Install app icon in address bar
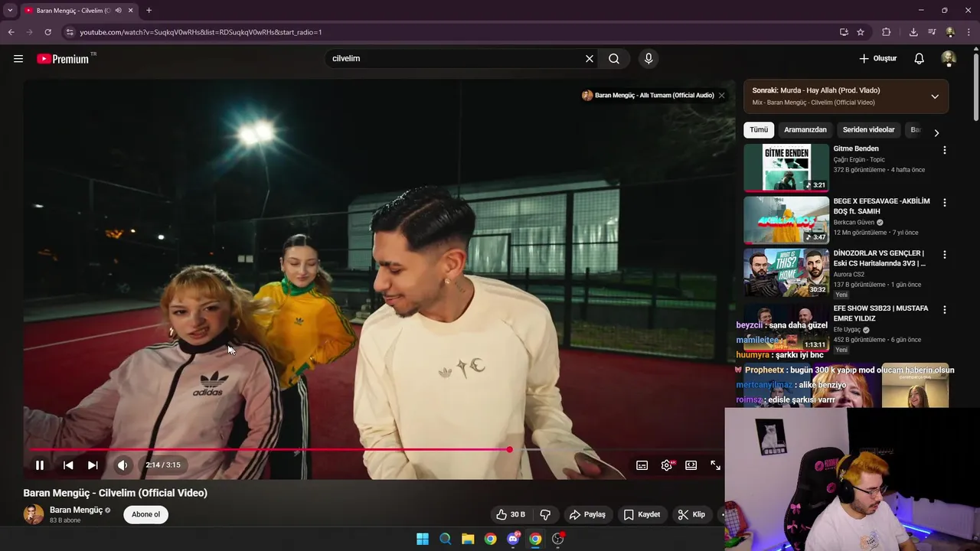The height and width of the screenshot is (551, 980). coord(844,32)
